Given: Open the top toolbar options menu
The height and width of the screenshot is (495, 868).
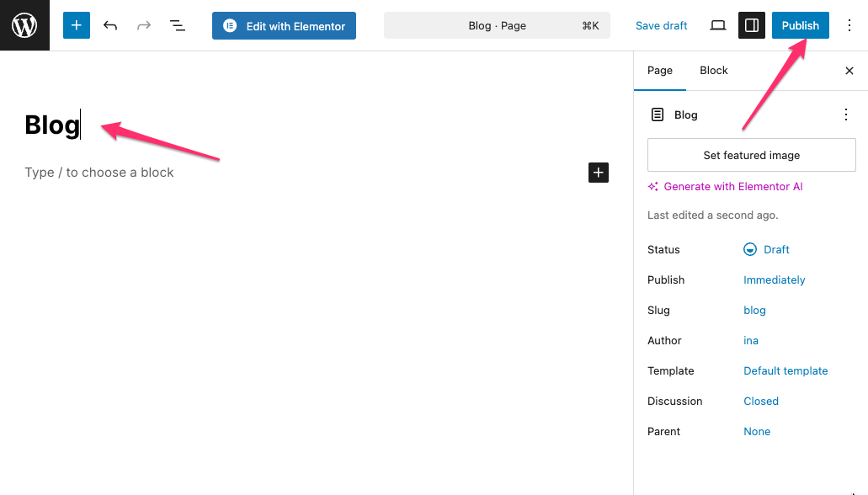Looking at the screenshot, I should pos(849,25).
